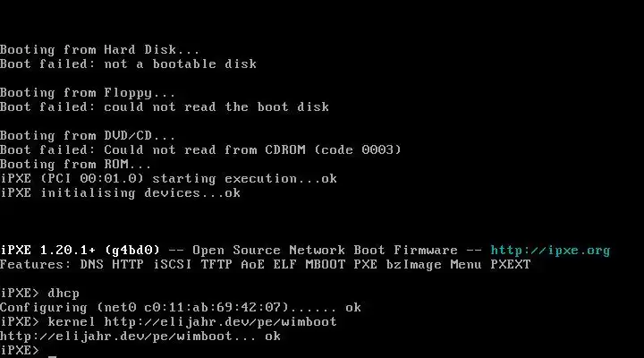Image resolution: width=644 pixels, height=358 pixels.
Task: Click the "could not read the boot disk" error
Action: click(x=216, y=107)
